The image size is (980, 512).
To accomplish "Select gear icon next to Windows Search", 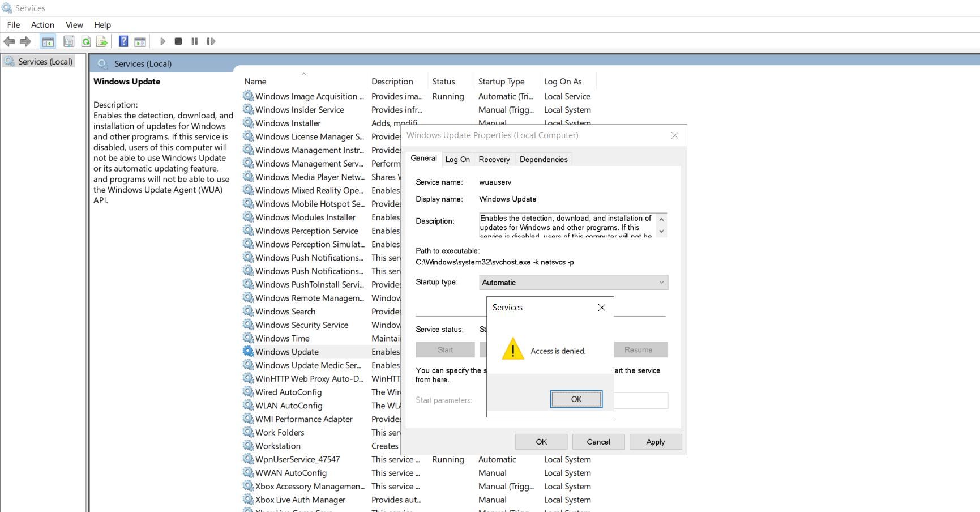I will 248,311.
